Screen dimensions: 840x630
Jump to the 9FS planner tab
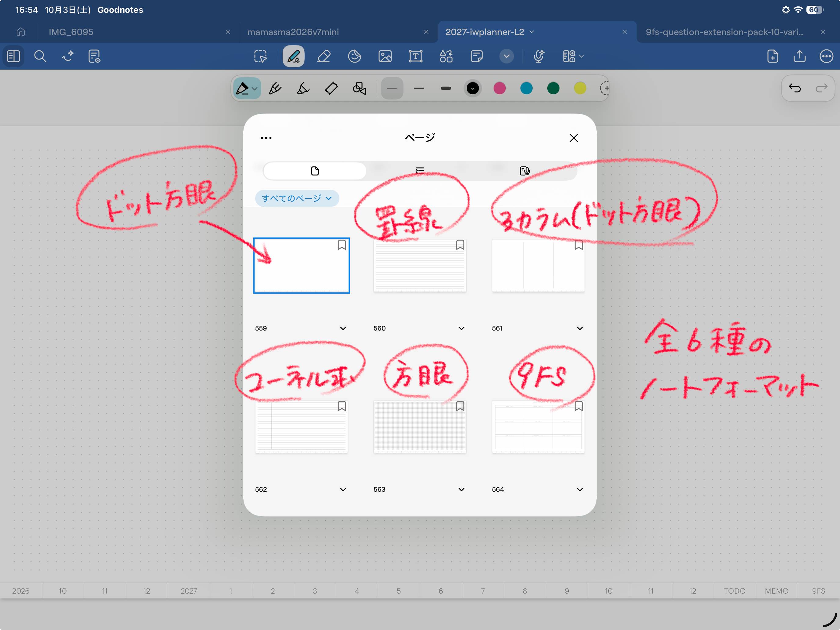pos(818,591)
